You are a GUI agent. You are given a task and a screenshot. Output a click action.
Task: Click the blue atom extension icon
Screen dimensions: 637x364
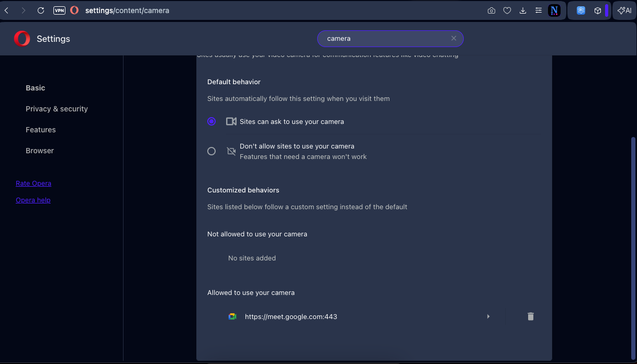(x=580, y=10)
